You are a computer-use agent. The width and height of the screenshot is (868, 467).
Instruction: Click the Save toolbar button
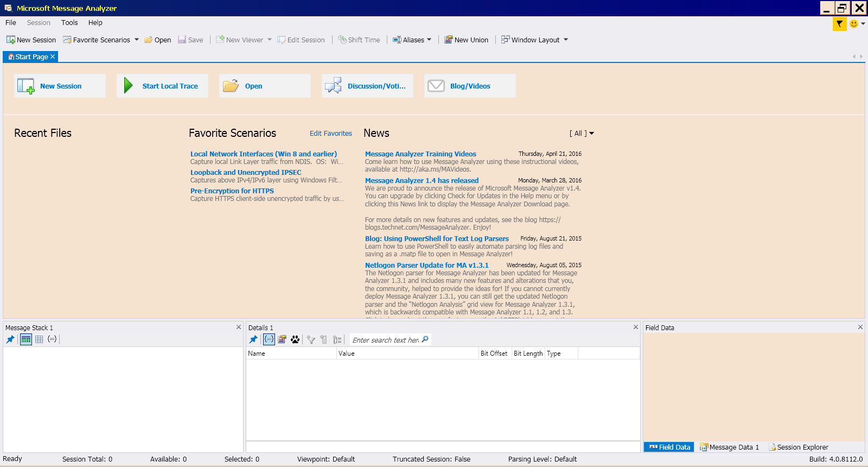pos(190,40)
